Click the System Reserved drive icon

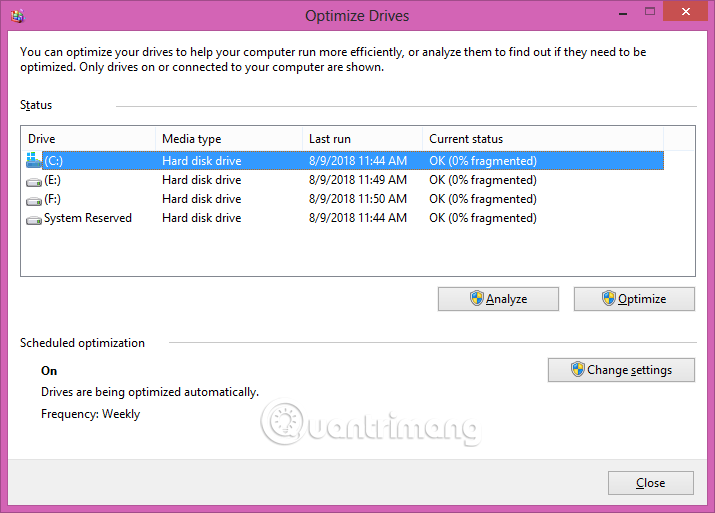click(x=34, y=218)
